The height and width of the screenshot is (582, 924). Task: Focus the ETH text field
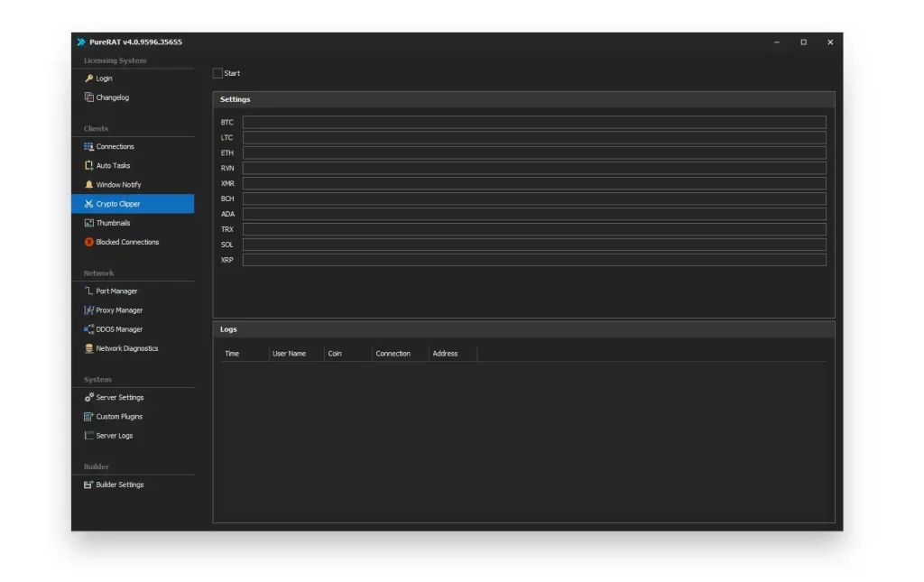pyautogui.click(x=533, y=152)
